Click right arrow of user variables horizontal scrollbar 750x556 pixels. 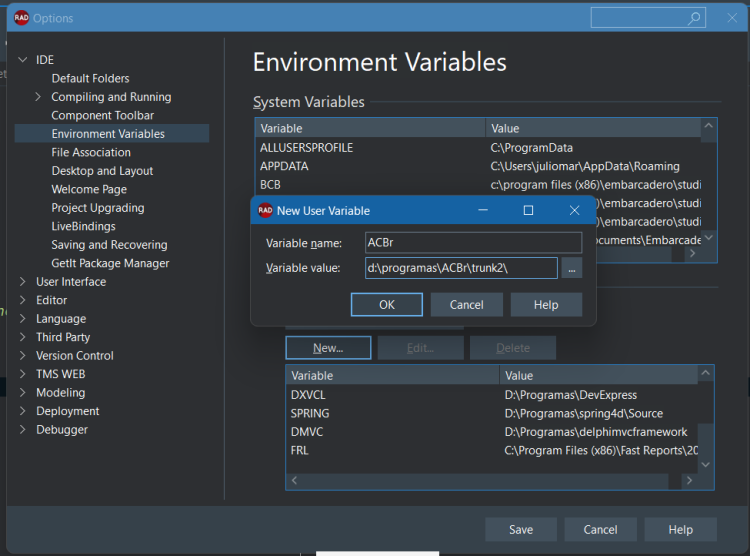[x=689, y=480]
